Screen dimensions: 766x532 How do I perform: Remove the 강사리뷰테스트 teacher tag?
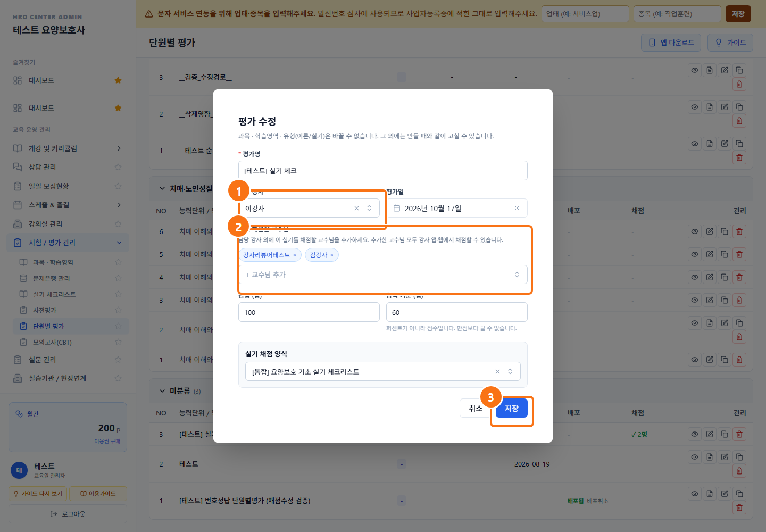coord(294,255)
